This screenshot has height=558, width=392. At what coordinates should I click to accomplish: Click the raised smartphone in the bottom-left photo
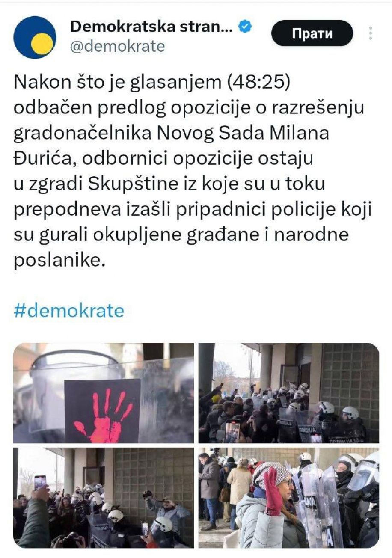coord(40,483)
